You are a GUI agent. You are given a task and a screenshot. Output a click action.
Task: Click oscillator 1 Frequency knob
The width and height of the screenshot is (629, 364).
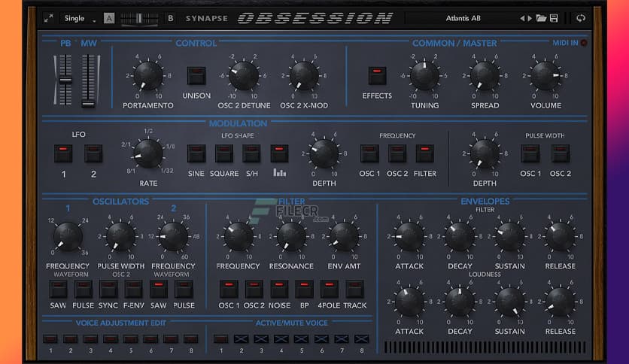click(x=68, y=236)
